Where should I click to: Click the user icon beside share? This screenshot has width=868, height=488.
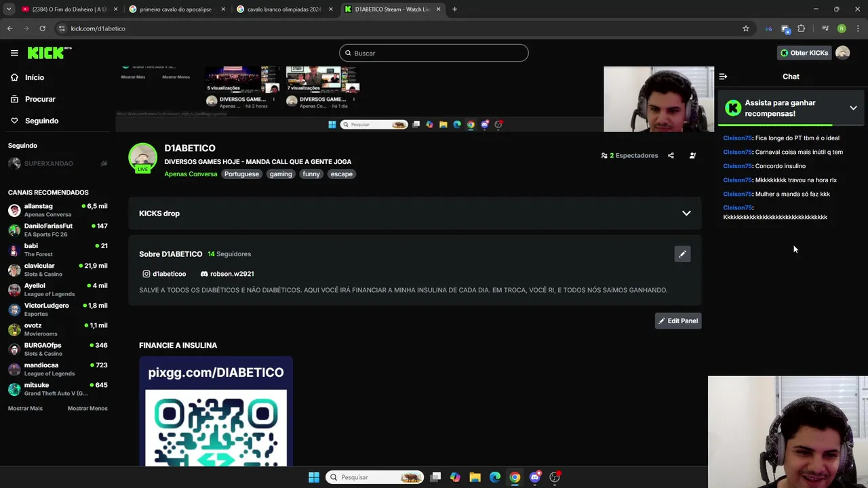click(692, 155)
